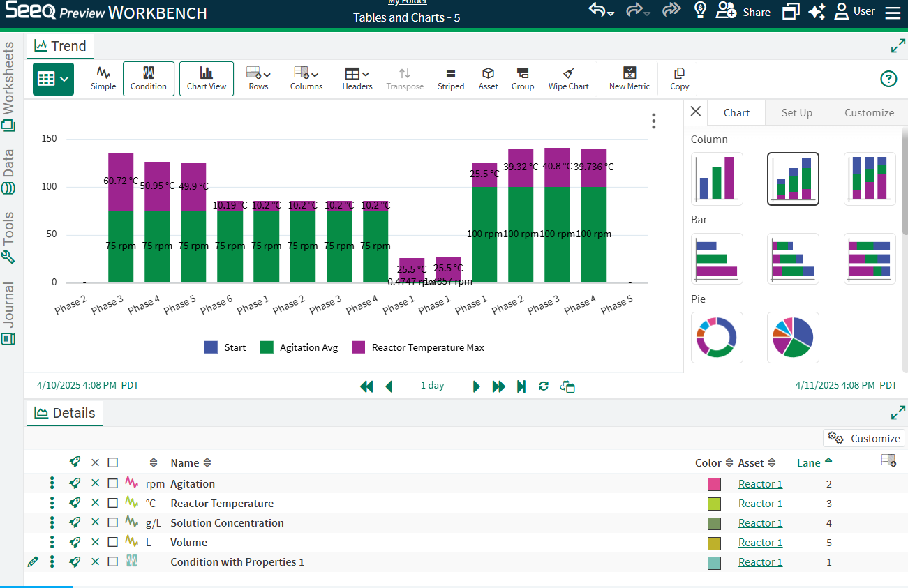Viewport: 908px width, 588px height.
Task: Switch to the Set Up tab
Action: [796, 112]
